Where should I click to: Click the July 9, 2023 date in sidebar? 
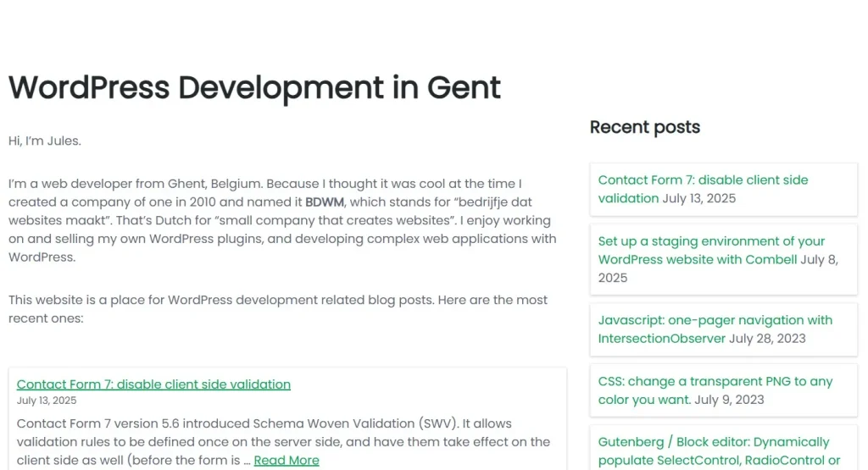729,400
